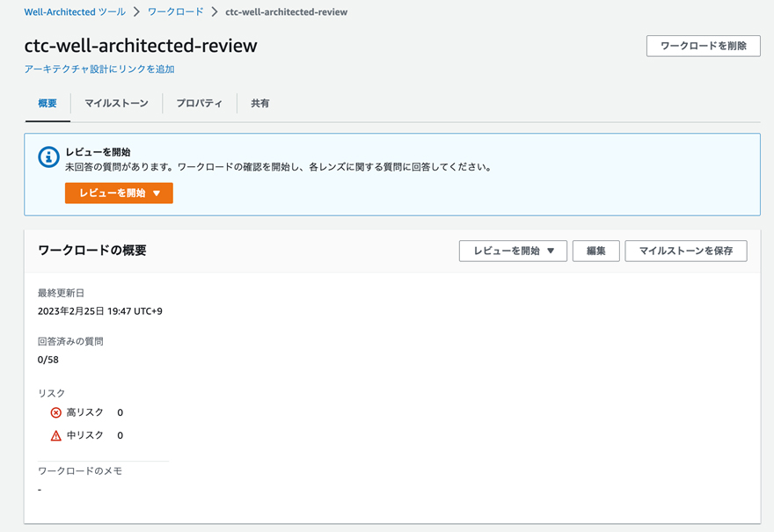
Task: Open the white レビューを開始 dropdown in workload summary
Action: click(x=513, y=251)
